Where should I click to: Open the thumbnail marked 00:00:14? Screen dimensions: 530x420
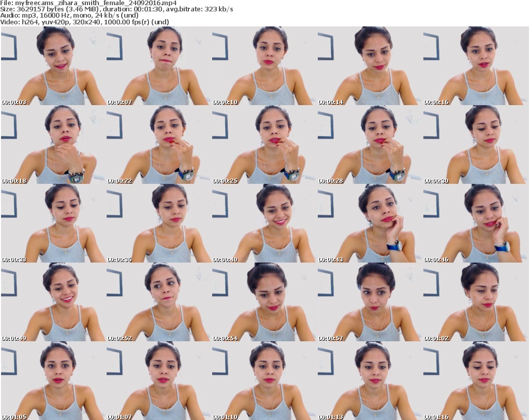click(x=370, y=66)
